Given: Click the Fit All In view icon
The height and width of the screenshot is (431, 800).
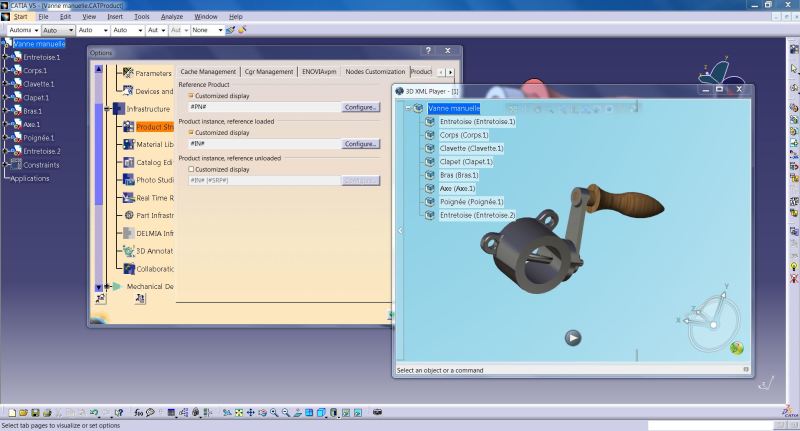Looking at the screenshot, I should [239, 413].
